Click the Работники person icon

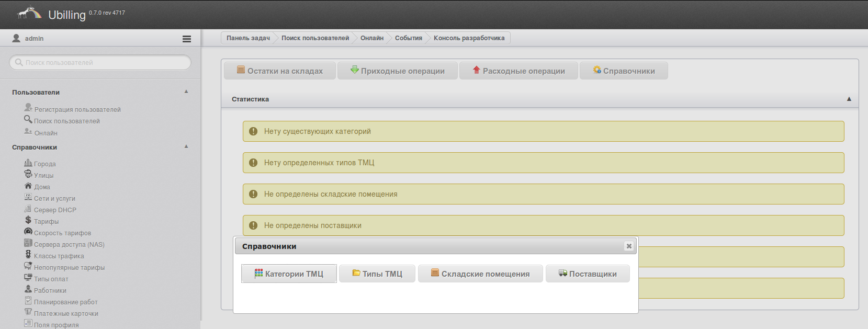pos(28,289)
